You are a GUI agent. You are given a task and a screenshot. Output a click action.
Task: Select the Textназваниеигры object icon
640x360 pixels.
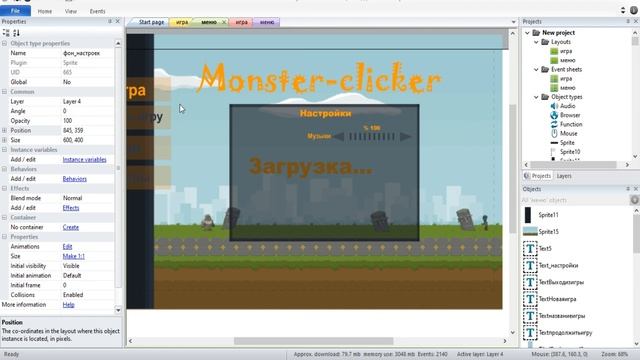pyautogui.click(x=530, y=316)
